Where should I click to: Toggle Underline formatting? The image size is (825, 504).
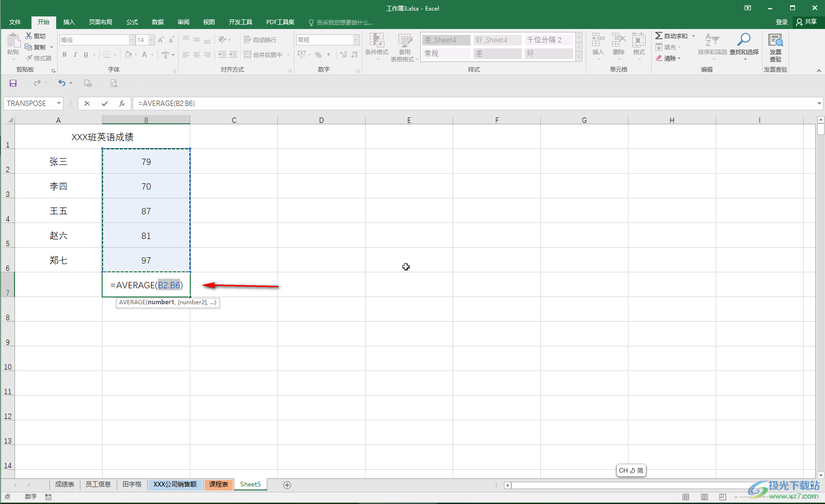[x=86, y=55]
